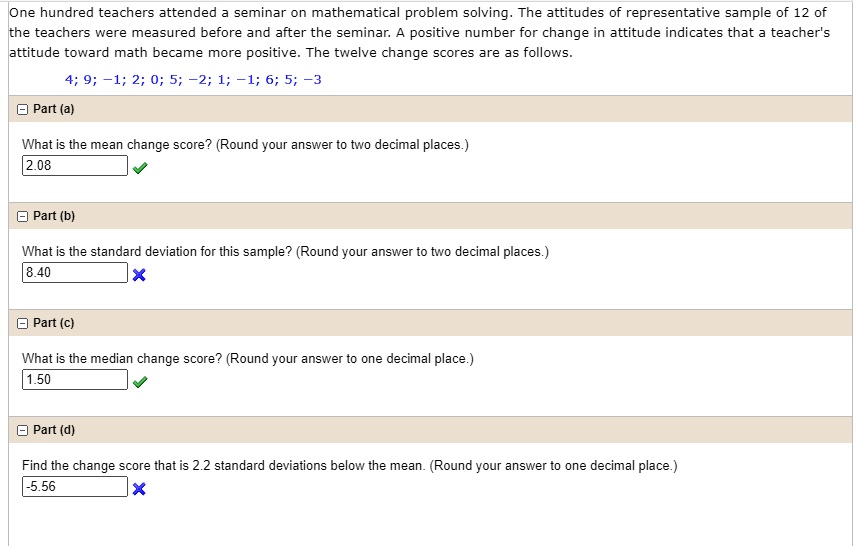Viewport: 856px width, 546px height.
Task: Click the "2.2 standard deviations below the mean" question
Action: click(349, 466)
